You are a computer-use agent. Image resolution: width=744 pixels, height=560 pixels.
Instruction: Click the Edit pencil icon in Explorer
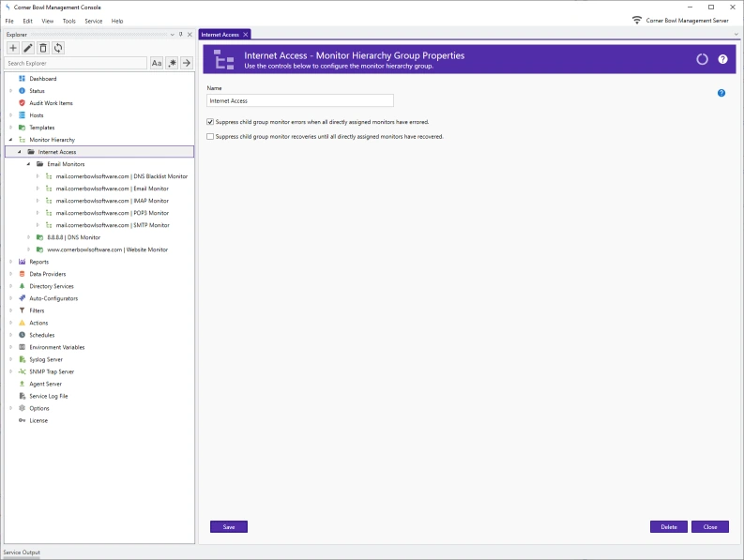click(x=28, y=48)
